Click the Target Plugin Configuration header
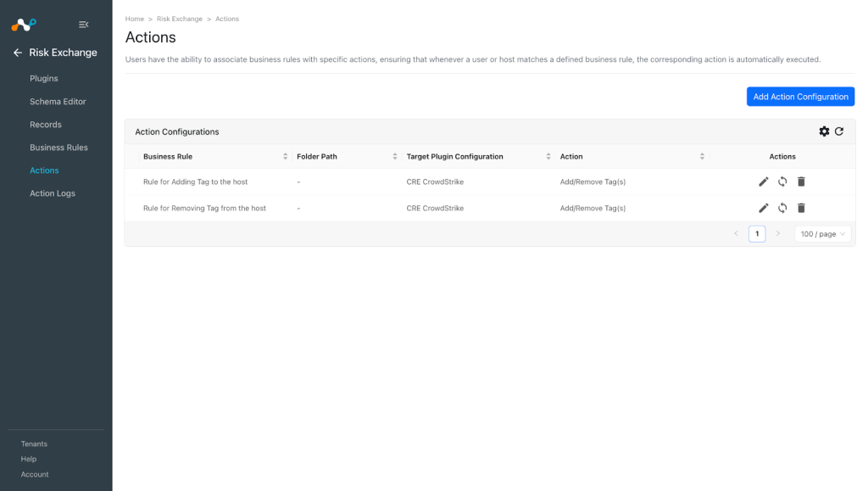Image resolution: width=868 pixels, height=491 pixels. point(454,157)
